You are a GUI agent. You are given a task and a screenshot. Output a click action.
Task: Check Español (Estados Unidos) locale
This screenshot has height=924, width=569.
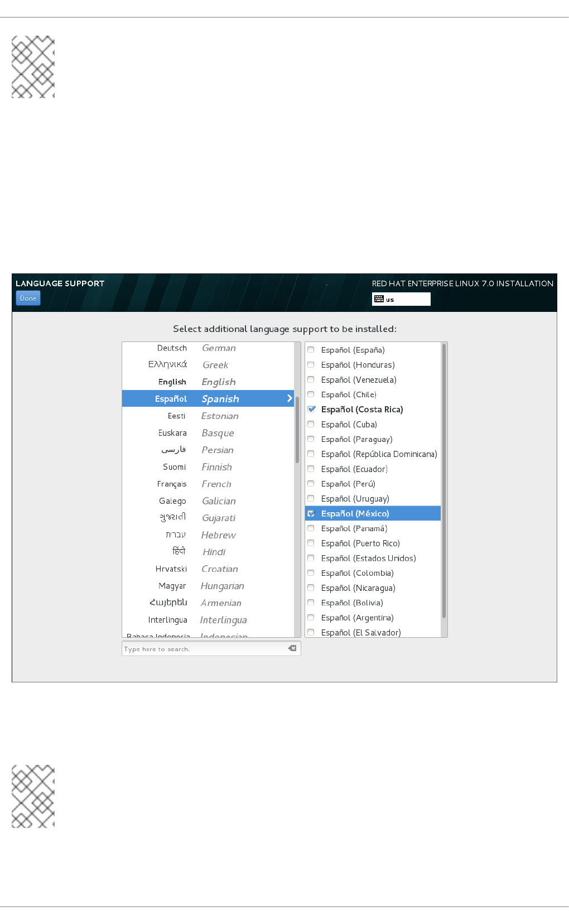pos(311,558)
